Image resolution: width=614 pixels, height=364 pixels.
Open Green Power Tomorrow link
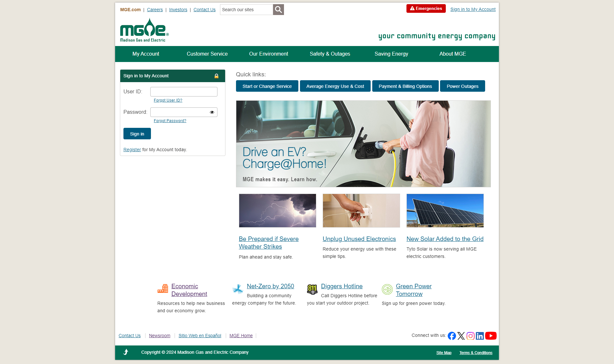pyautogui.click(x=413, y=290)
